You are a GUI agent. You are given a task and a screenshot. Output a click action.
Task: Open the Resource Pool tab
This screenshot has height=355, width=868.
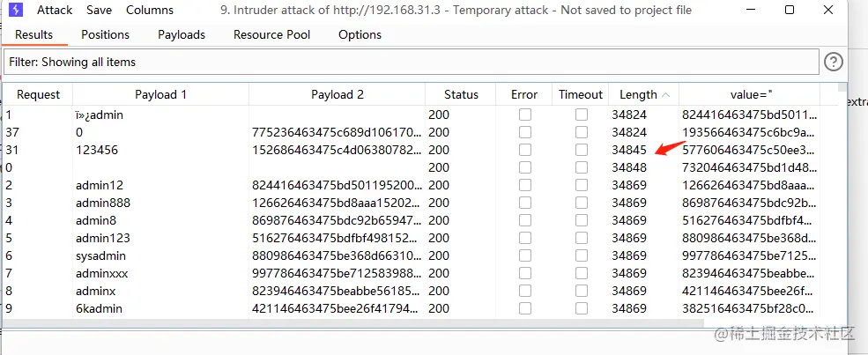point(271,35)
